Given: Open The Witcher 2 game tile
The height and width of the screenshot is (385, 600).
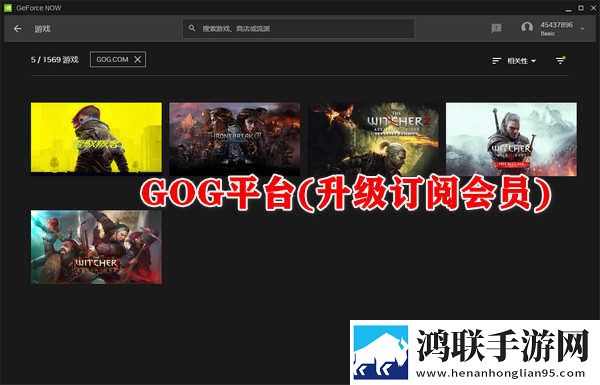Looking at the screenshot, I should pos(374,139).
